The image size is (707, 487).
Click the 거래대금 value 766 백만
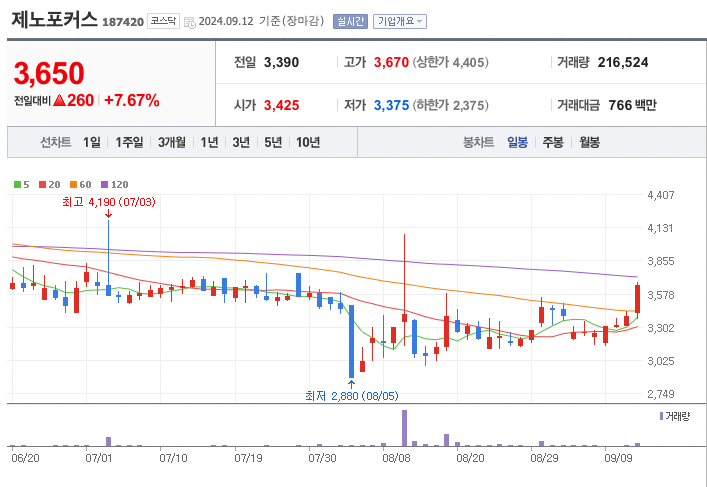point(632,106)
